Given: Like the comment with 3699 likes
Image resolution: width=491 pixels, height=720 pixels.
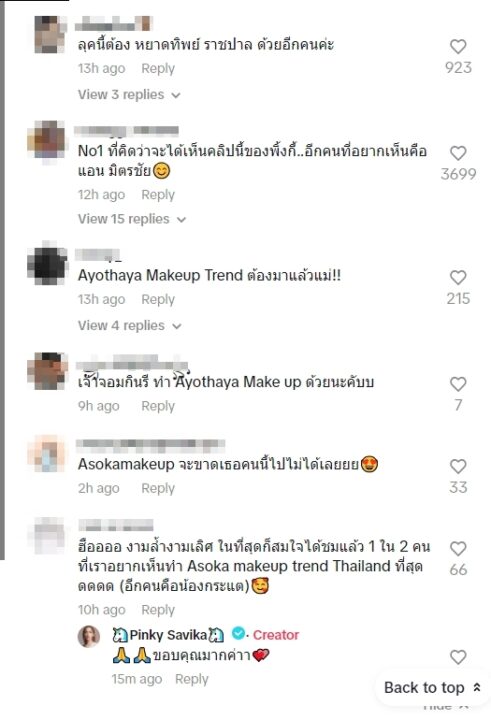Looking at the screenshot, I should (x=458, y=153).
